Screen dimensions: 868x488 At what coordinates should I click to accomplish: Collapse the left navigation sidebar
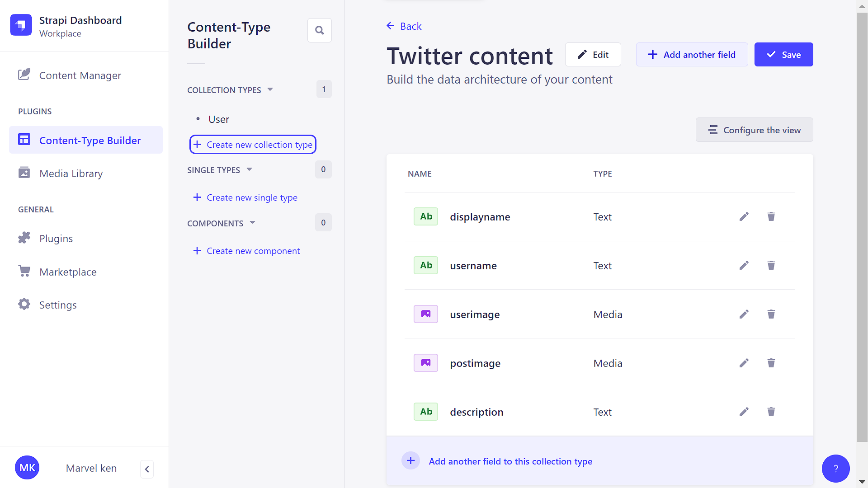point(147,469)
